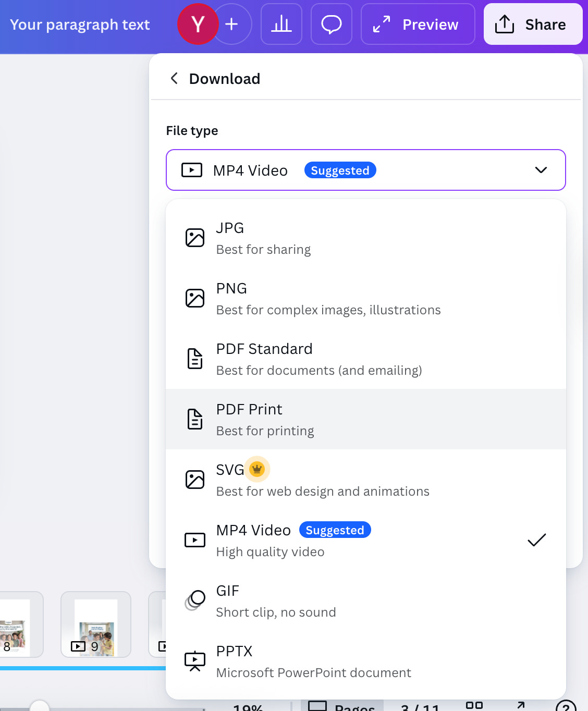Open the Share button
The image size is (588, 711).
click(x=533, y=24)
